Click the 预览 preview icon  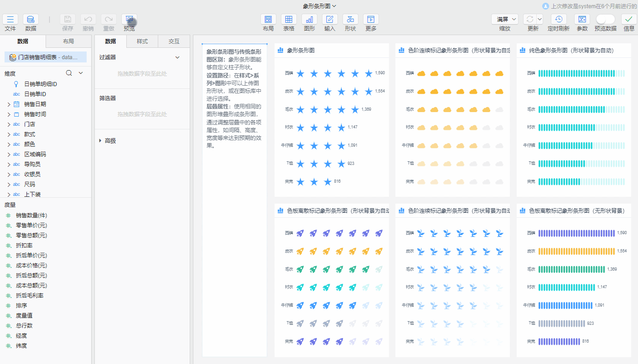click(129, 20)
